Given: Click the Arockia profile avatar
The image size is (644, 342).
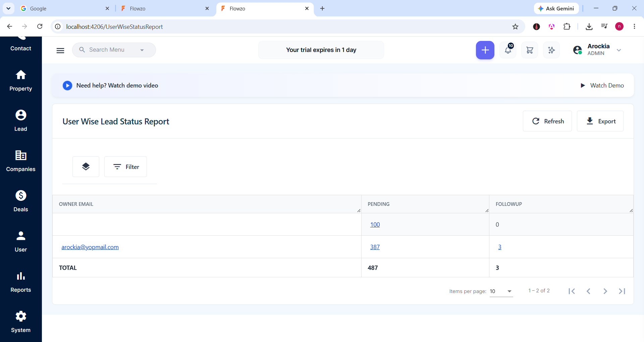Looking at the screenshot, I should click(x=578, y=50).
